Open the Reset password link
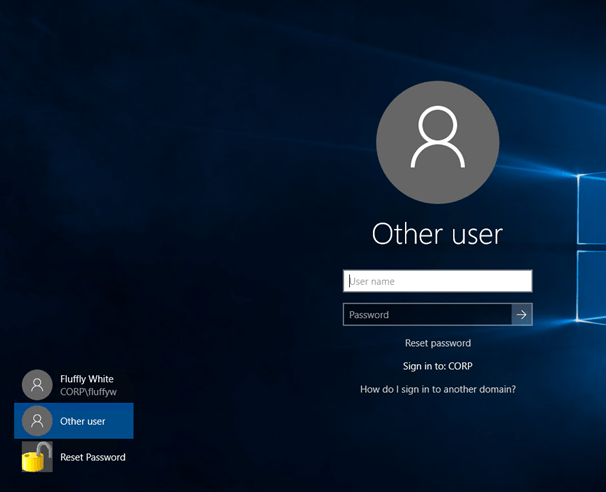 point(438,343)
